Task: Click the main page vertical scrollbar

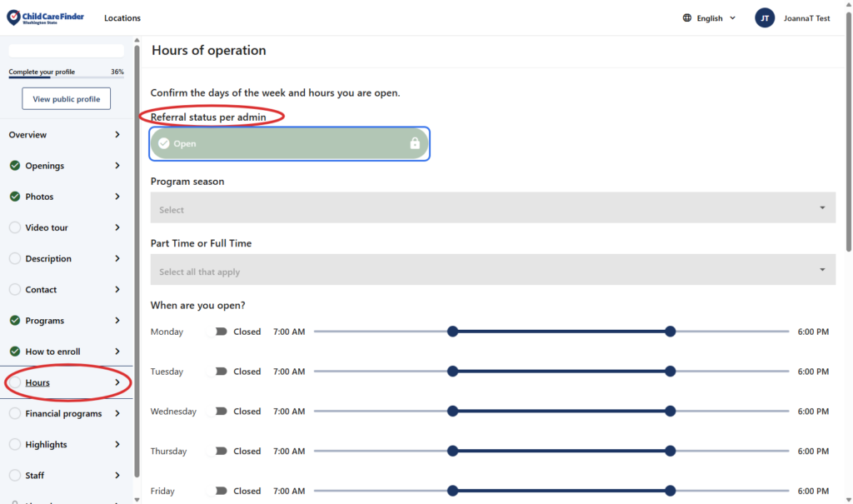Action: tap(848, 167)
